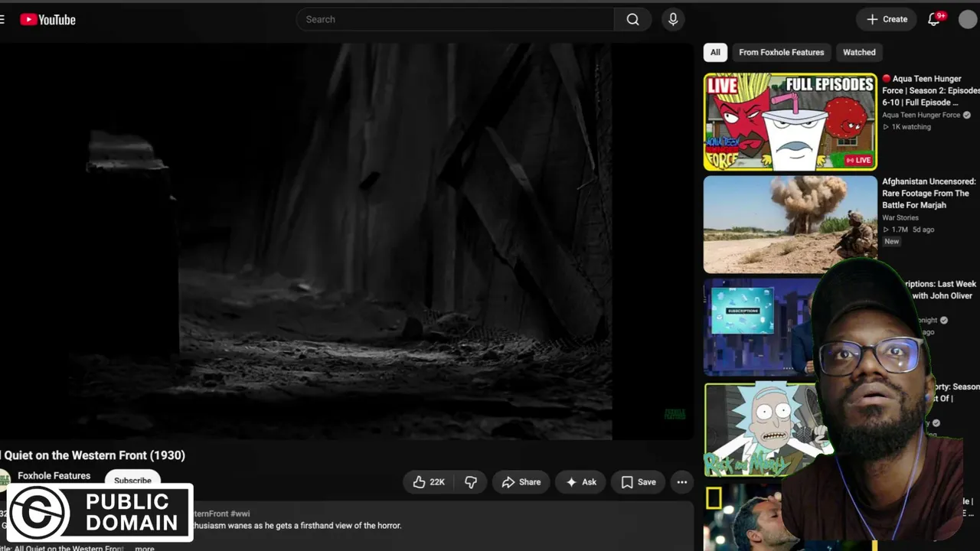Image resolution: width=980 pixels, height=551 pixels.
Task: Select the All filter chip
Action: (715, 52)
